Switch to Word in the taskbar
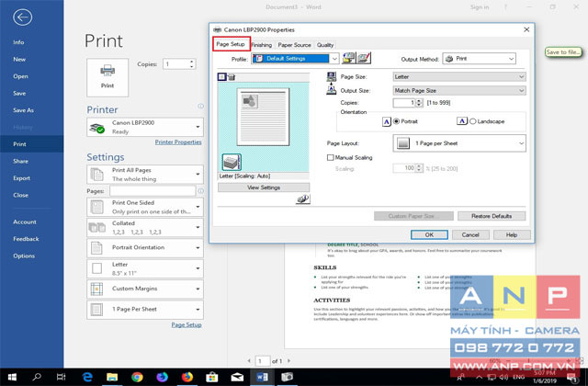The image size is (588, 386). click(x=262, y=377)
